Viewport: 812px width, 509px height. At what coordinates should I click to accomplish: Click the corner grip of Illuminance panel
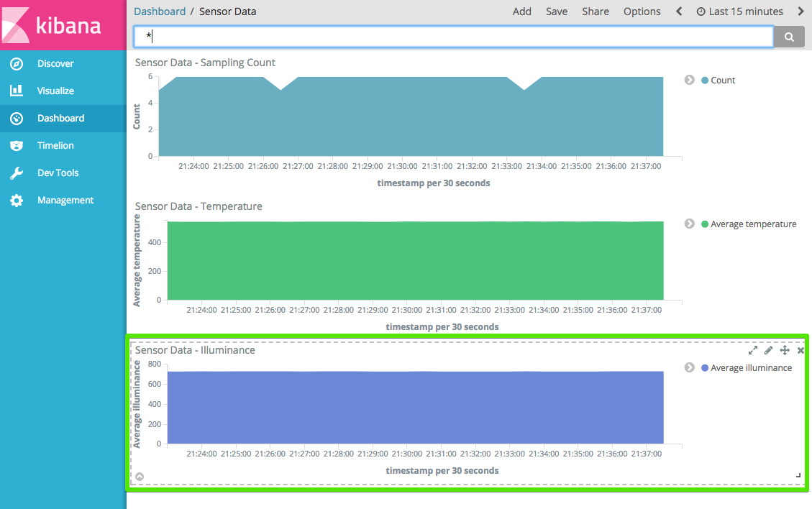[x=798, y=474]
